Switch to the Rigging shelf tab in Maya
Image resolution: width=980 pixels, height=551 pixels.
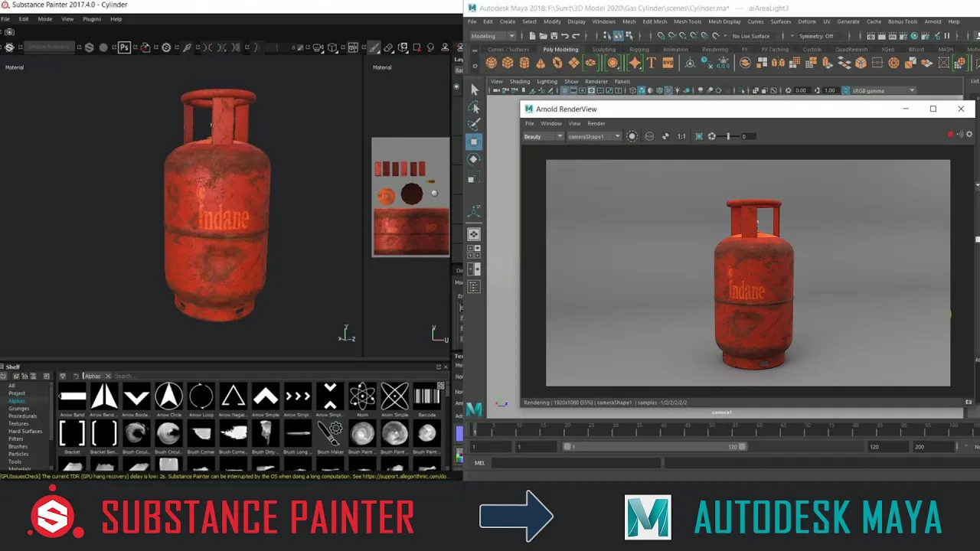(x=639, y=49)
